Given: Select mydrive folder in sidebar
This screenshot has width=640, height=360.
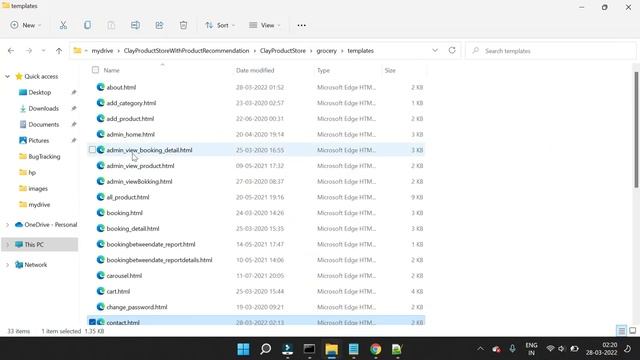Looking at the screenshot, I should tap(39, 204).
